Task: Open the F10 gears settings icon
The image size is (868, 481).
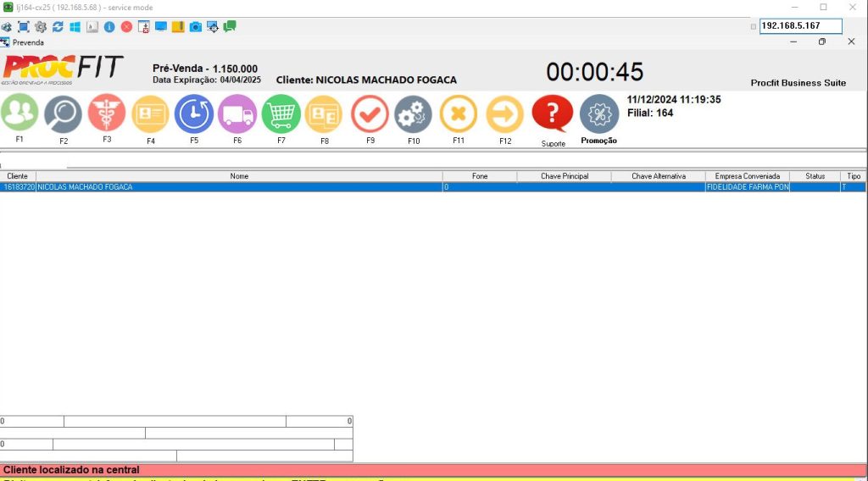Action: (x=413, y=113)
